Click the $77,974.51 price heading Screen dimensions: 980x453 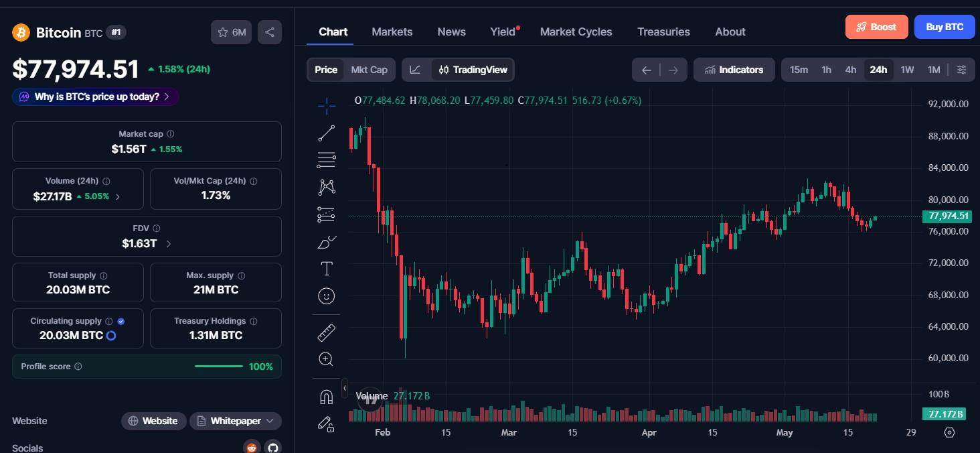(x=76, y=69)
